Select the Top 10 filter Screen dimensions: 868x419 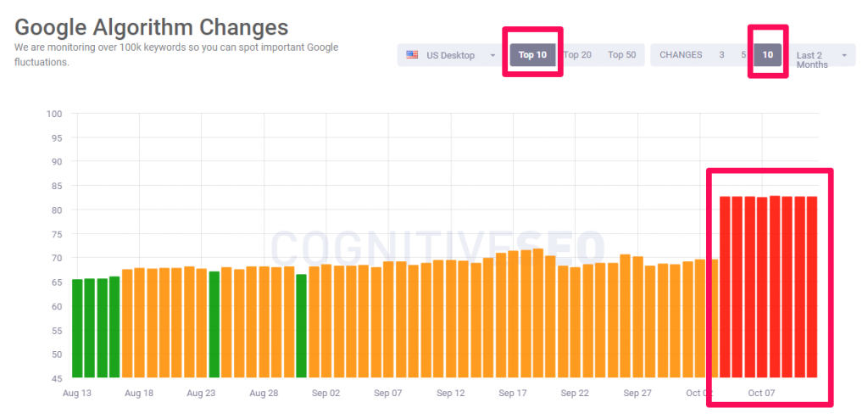pyautogui.click(x=532, y=55)
